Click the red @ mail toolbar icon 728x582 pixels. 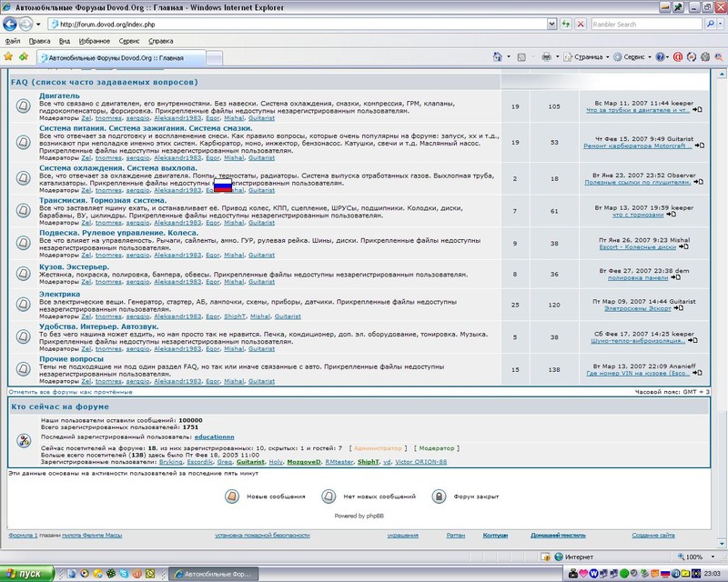point(677,57)
